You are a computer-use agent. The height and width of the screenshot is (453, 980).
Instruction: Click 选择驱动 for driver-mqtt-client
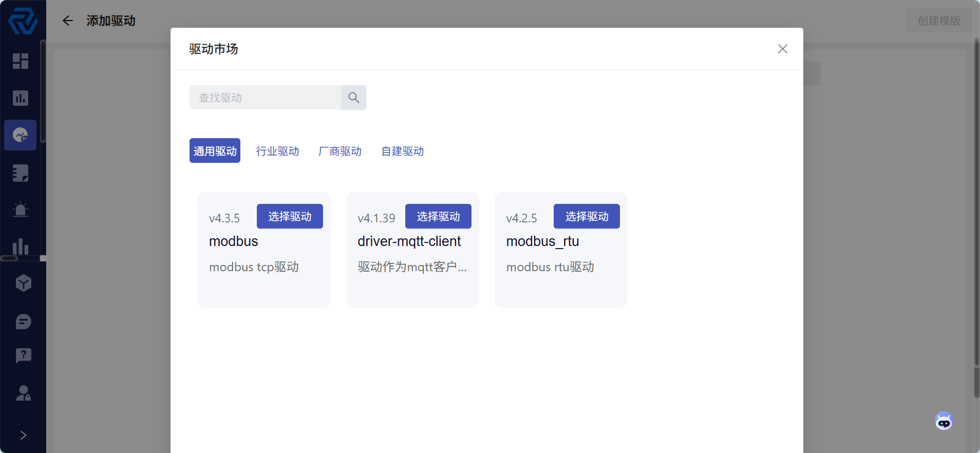point(438,216)
